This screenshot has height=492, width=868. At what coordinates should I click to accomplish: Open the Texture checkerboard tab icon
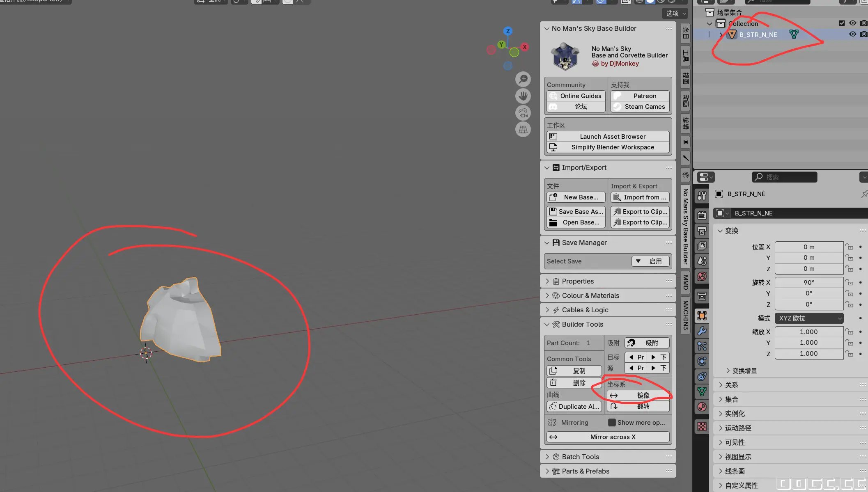coord(702,427)
